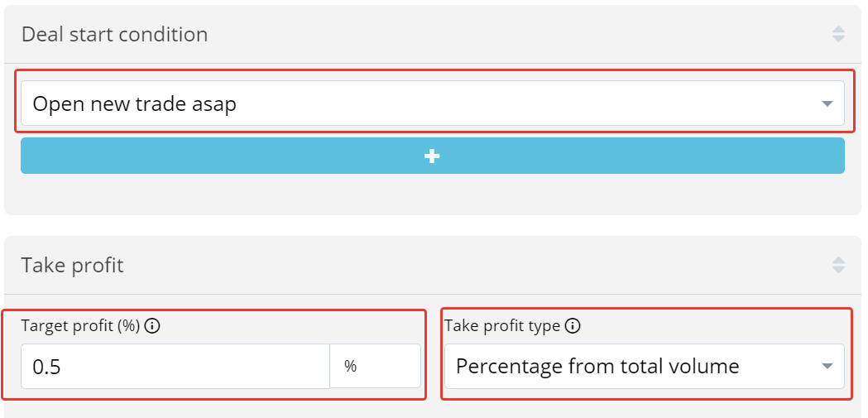Screen dimensions: 868x418
Task: Open the "Percentage from total volume" dropdown
Action: [644, 366]
